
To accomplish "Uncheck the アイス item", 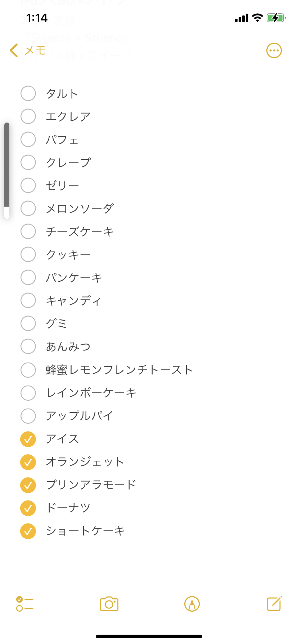I will pos(28,439).
